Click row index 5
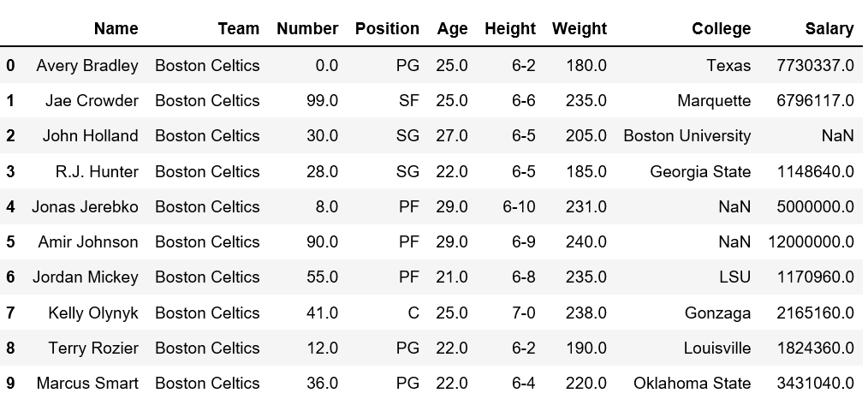Screen dimensions: 868x417 coord(10,241)
